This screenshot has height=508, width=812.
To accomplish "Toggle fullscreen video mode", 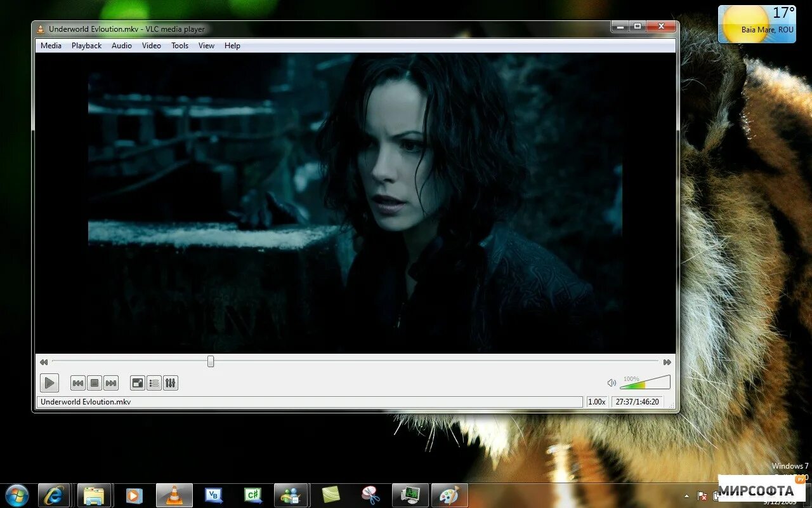I will (x=138, y=383).
